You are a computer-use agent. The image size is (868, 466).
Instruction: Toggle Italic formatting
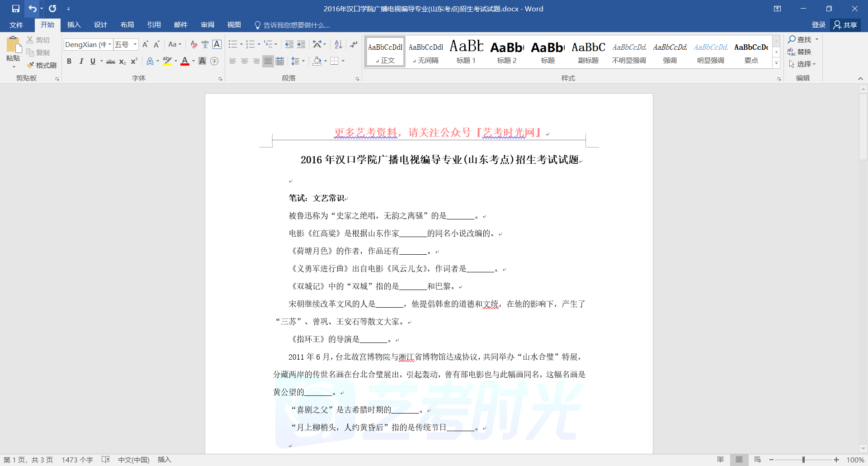pos(81,61)
